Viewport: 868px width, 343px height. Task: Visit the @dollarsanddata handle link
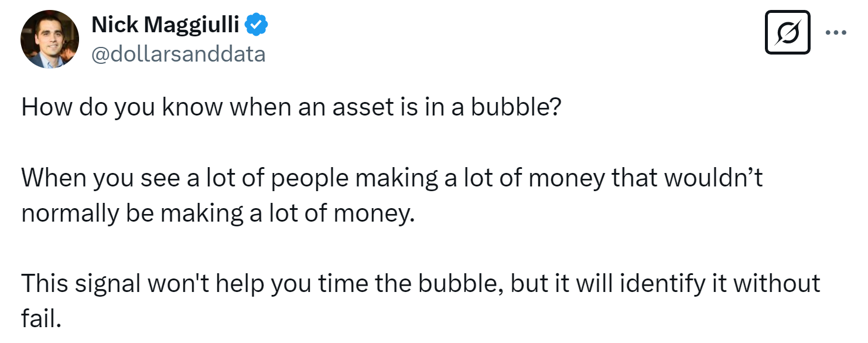click(x=178, y=54)
